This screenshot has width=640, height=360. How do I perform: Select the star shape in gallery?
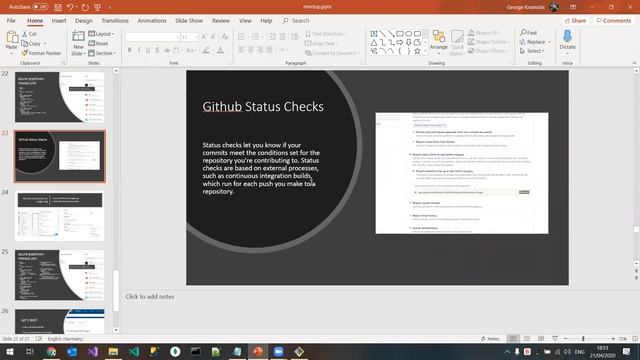tap(417, 51)
